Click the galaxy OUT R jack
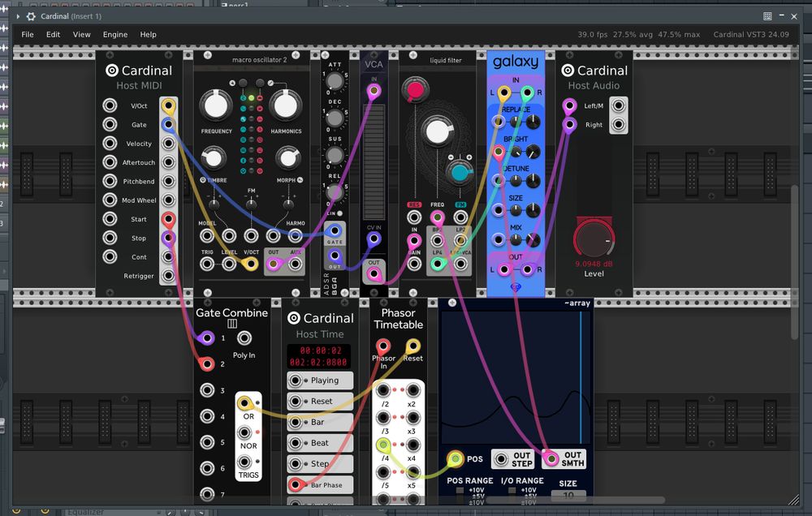Image resolution: width=812 pixels, height=516 pixels. [527, 269]
